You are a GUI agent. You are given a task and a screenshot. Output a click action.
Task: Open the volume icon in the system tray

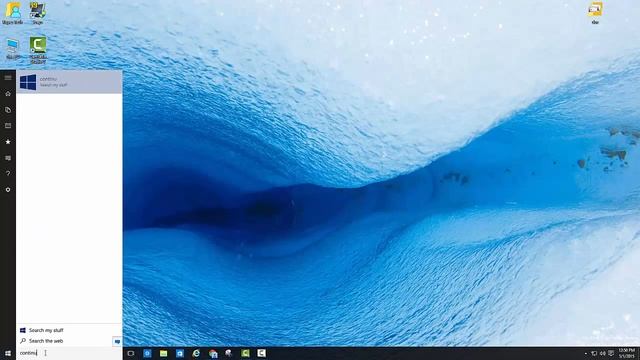[x=602, y=353]
